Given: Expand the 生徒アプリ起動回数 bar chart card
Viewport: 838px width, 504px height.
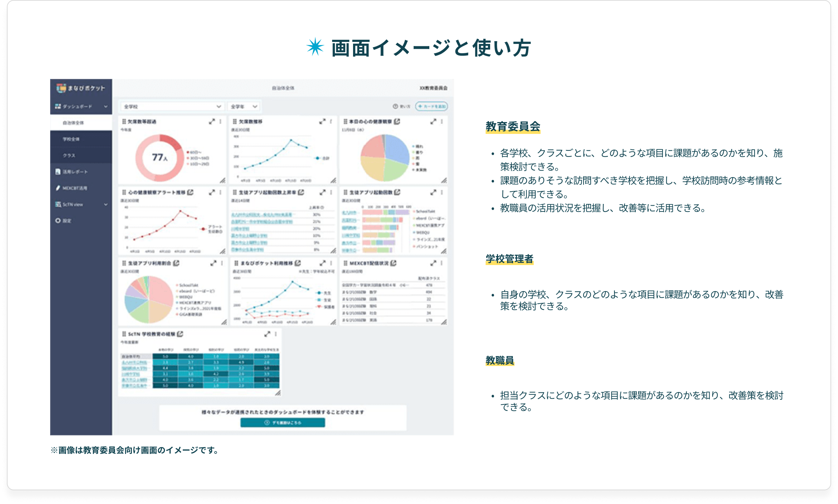Looking at the screenshot, I should pos(433,192).
